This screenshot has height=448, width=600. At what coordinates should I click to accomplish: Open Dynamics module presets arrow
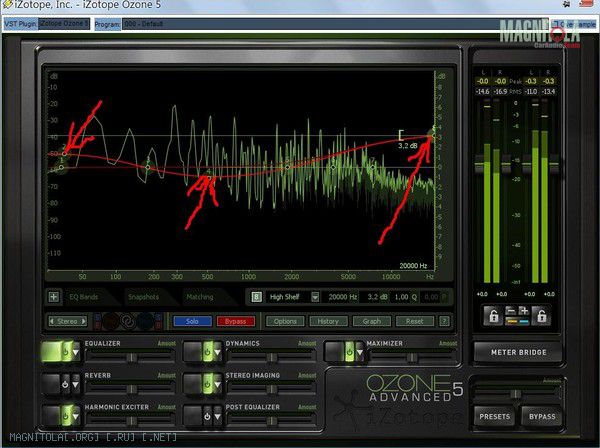pos(217,352)
